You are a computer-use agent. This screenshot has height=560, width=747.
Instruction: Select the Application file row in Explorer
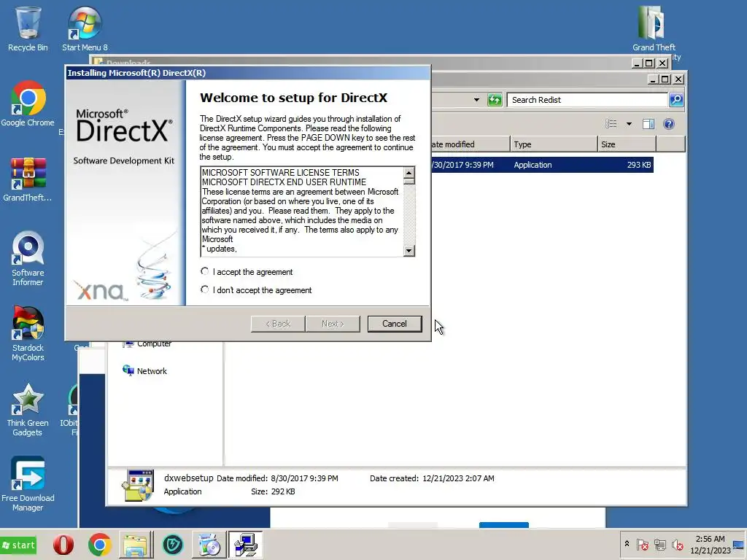[x=542, y=165]
